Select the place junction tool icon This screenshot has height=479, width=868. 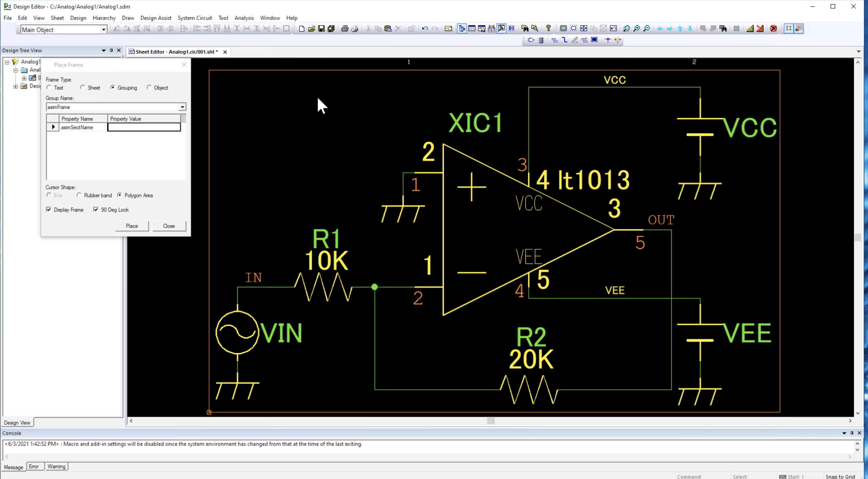(608, 40)
